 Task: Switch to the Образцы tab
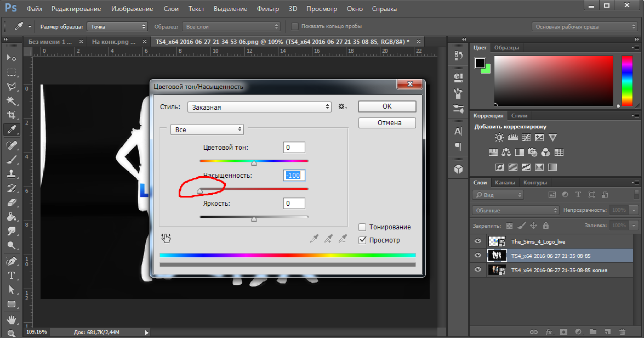506,48
